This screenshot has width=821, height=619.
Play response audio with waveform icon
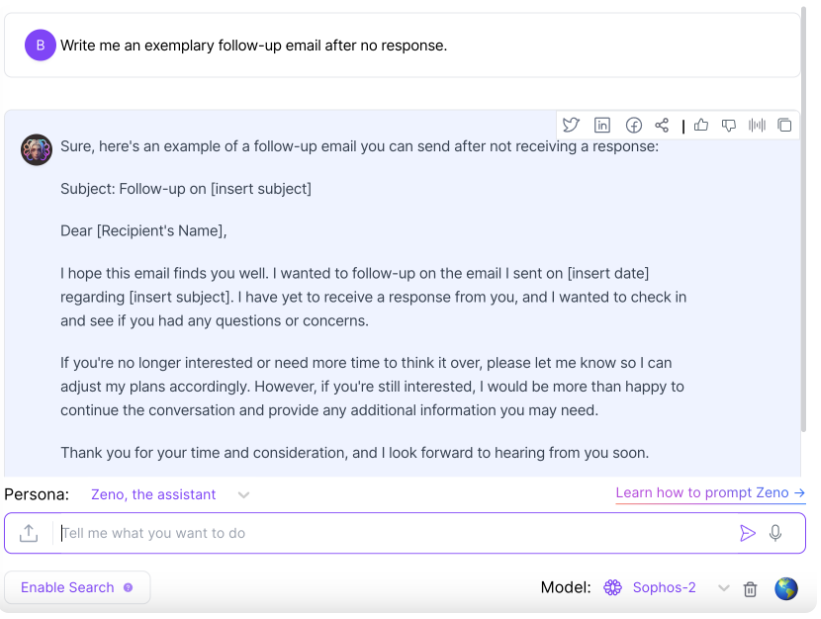click(757, 125)
